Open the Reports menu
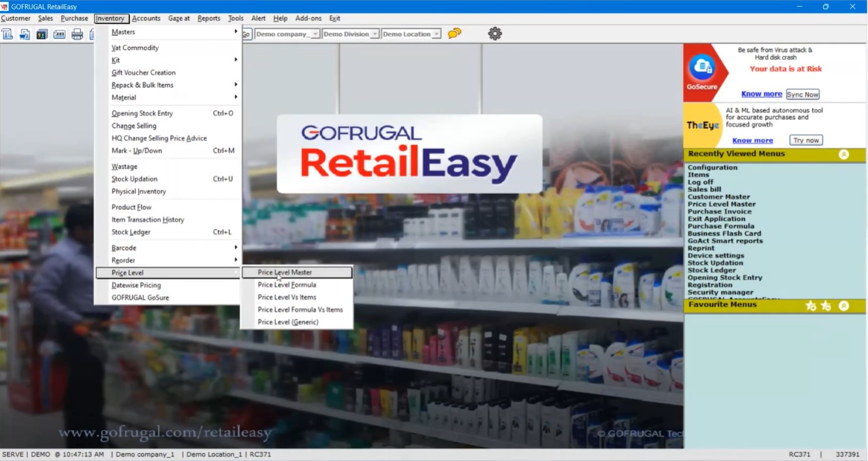Screen dimensions: 868x461 tap(209, 18)
